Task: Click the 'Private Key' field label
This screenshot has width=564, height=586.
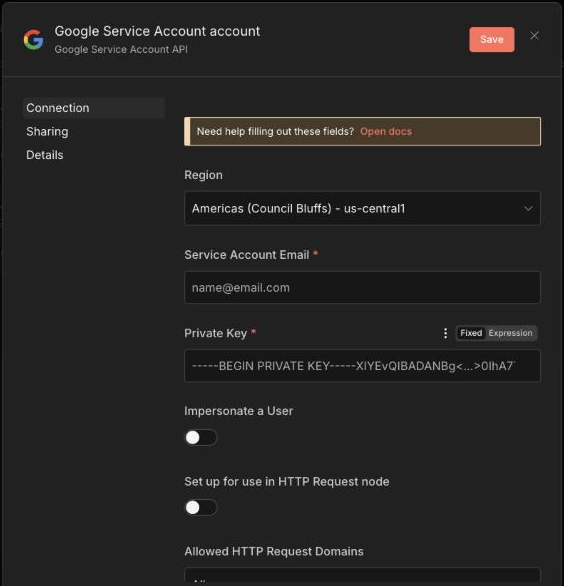Action: click(x=216, y=333)
